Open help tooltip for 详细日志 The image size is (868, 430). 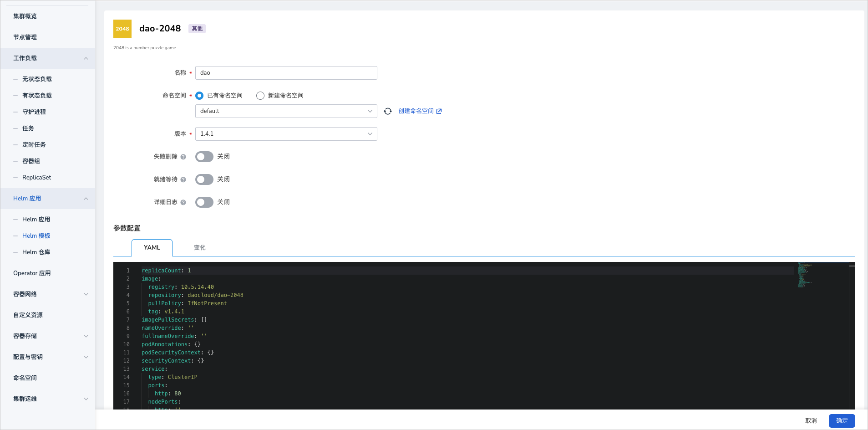[x=183, y=202]
